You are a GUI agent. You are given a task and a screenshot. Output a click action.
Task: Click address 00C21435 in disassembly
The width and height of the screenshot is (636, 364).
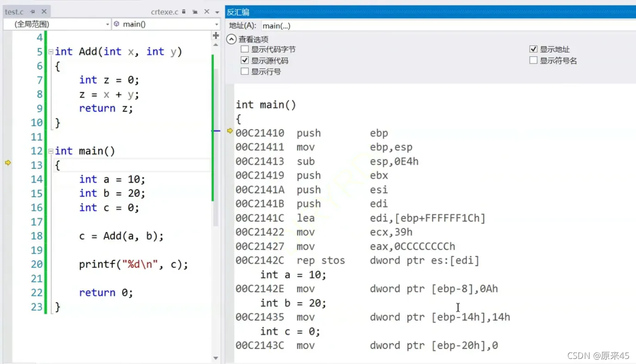[x=260, y=317]
